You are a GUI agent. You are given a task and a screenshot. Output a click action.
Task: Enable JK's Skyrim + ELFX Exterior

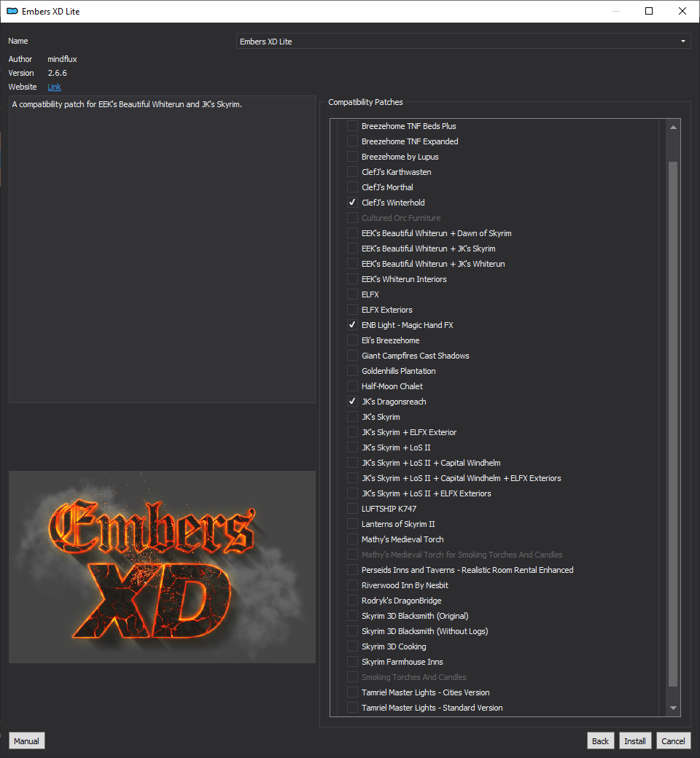[x=353, y=432]
